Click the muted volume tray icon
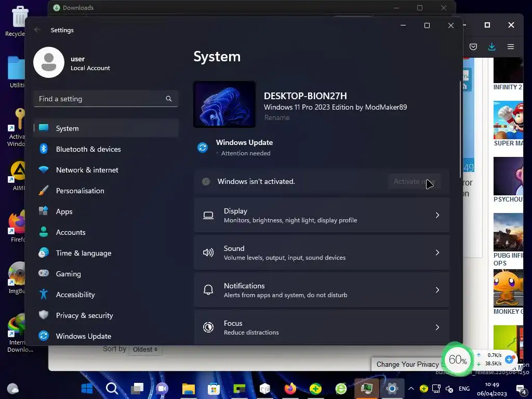Viewport: 532px width, 399px height. pyautogui.click(x=449, y=389)
